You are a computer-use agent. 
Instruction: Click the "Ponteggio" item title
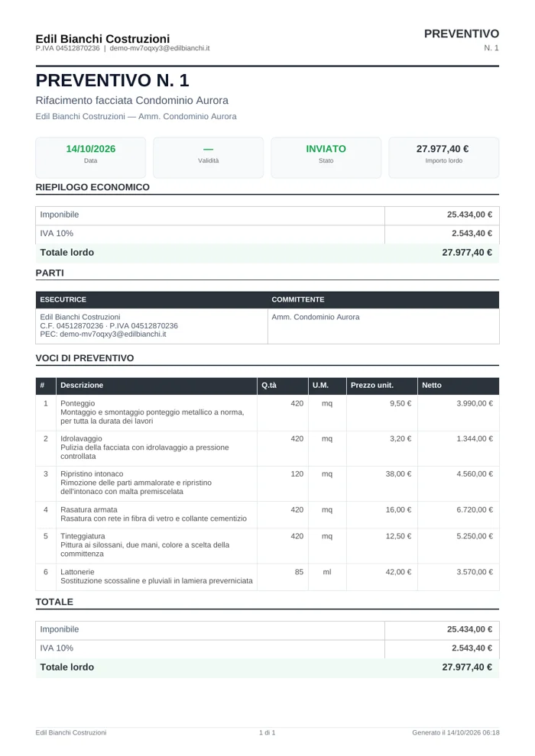[78, 403]
